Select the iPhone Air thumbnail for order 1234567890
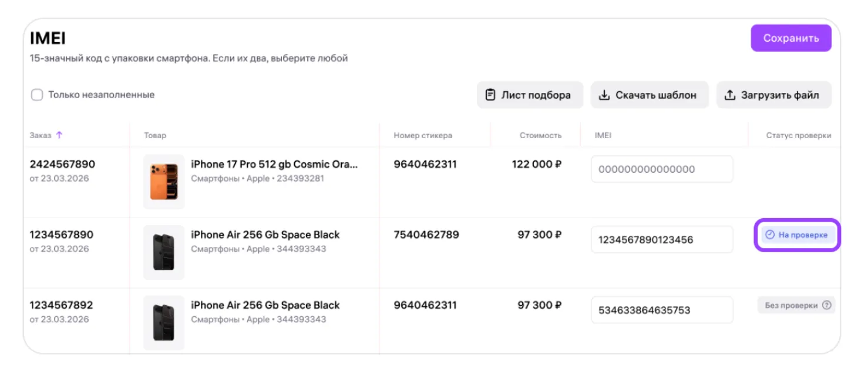868x371 pixels. 164,252
